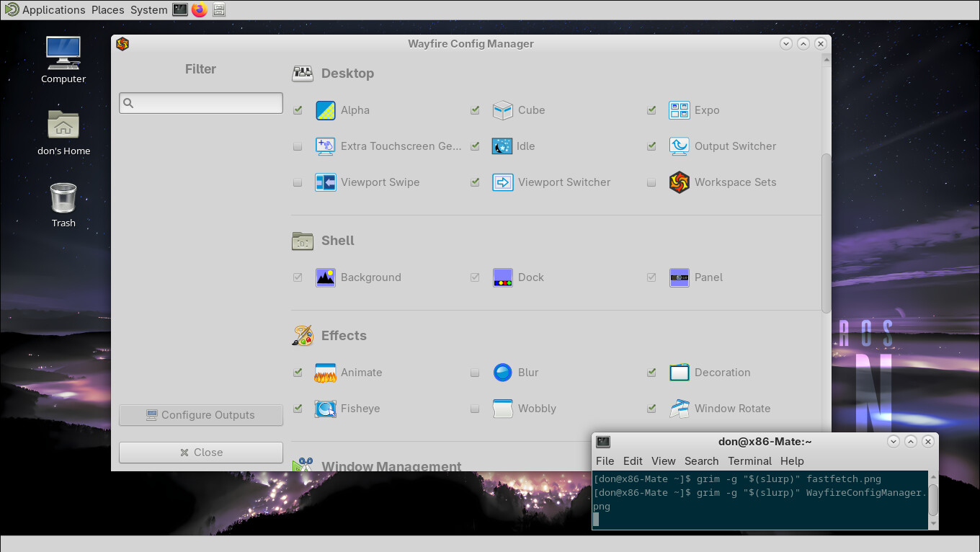The image size is (980, 552).
Task: Open the terminal View menu
Action: click(x=664, y=461)
